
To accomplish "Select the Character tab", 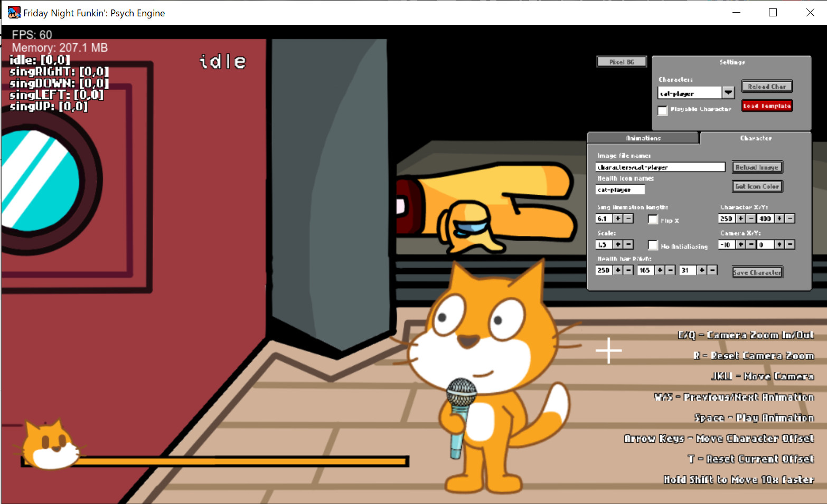I will coord(756,138).
